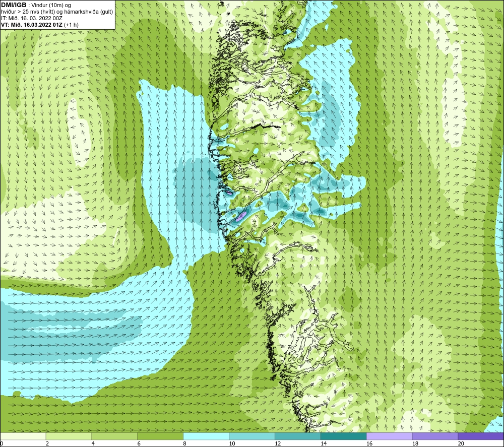Image resolution: width=504 pixels, height=447 pixels.
Task: Click the legend scale label '4'
Action: (93, 444)
